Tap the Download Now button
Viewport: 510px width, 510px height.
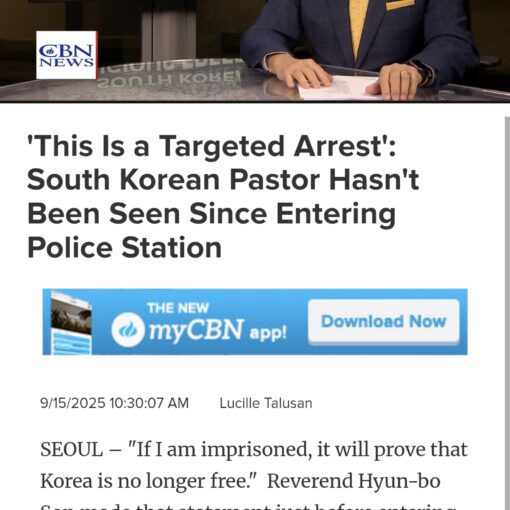(x=384, y=322)
